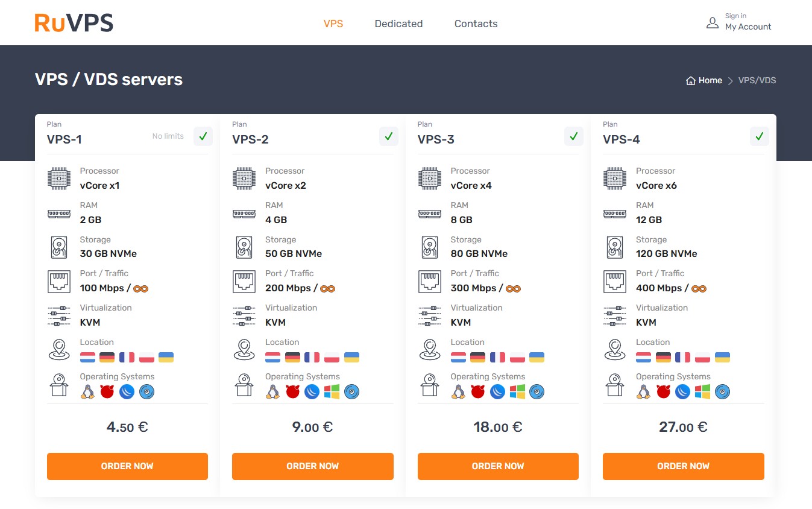Click the Sign in account icon
Image resolution: width=812 pixels, height=509 pixels.
coord(713,22)
